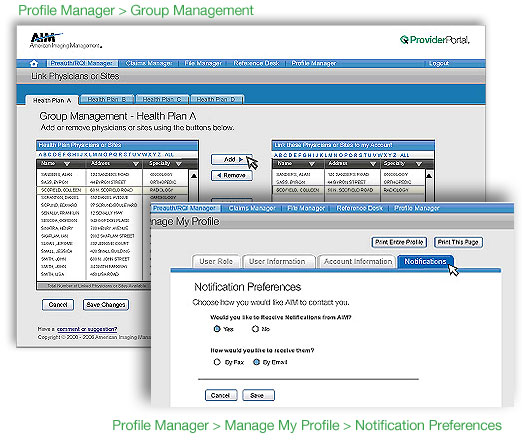Sort linked list by the Address dropdown arrow
The image size is (522, 440).
(x=373, y=164)
